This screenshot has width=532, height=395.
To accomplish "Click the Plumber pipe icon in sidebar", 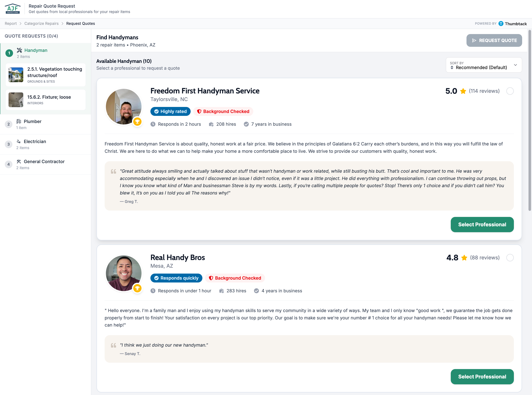I will pos(19,121).
